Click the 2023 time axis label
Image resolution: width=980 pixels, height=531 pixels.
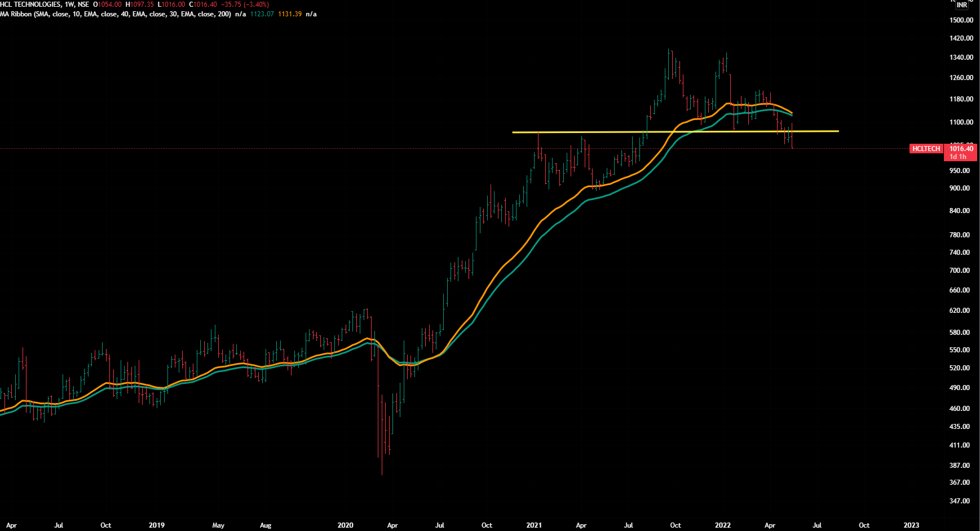tap(911, 525)
